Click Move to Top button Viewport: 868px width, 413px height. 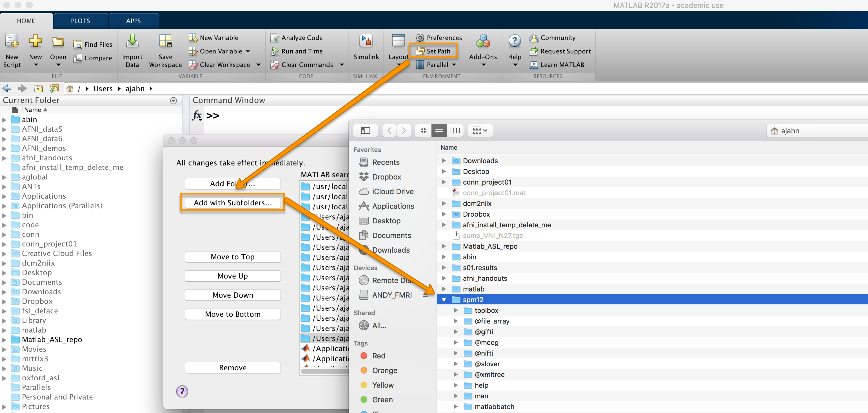(233, 257)
